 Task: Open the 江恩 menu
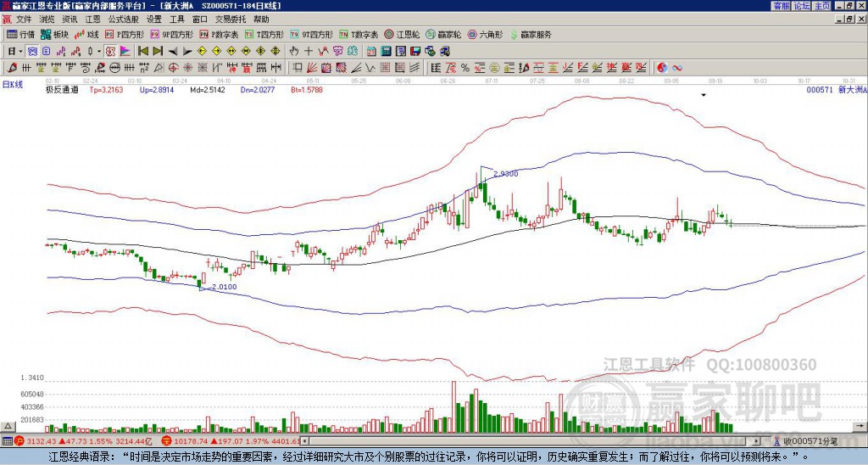point(92,20)
